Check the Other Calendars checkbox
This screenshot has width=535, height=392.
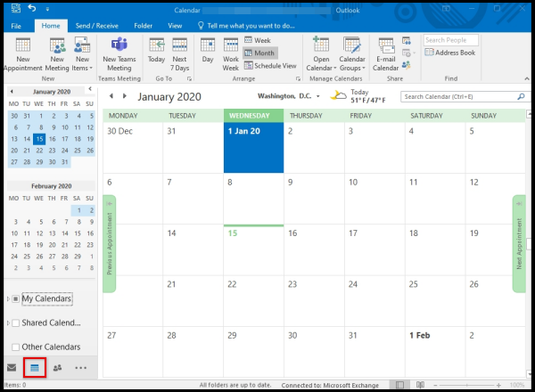(16, 347)
